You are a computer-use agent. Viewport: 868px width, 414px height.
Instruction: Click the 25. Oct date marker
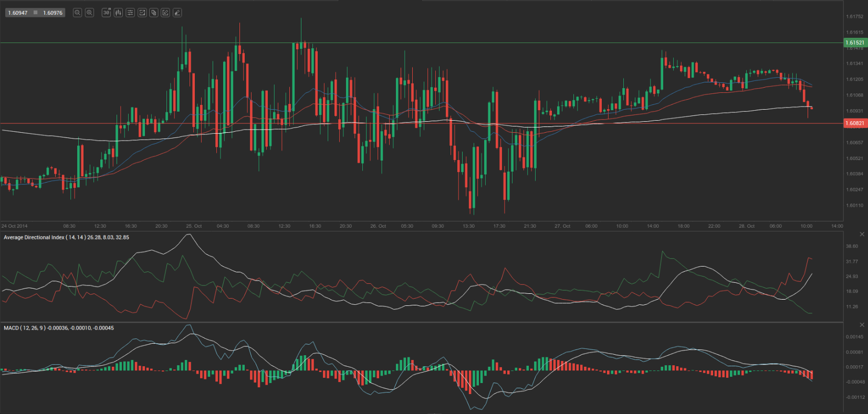point(194,226)
